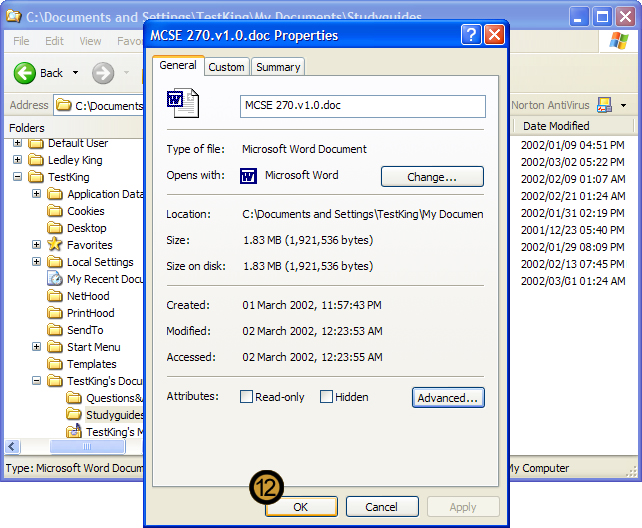642x528 pixels.
Task: Expand the Favorites folder node
Action: click(x=36, y=245)
